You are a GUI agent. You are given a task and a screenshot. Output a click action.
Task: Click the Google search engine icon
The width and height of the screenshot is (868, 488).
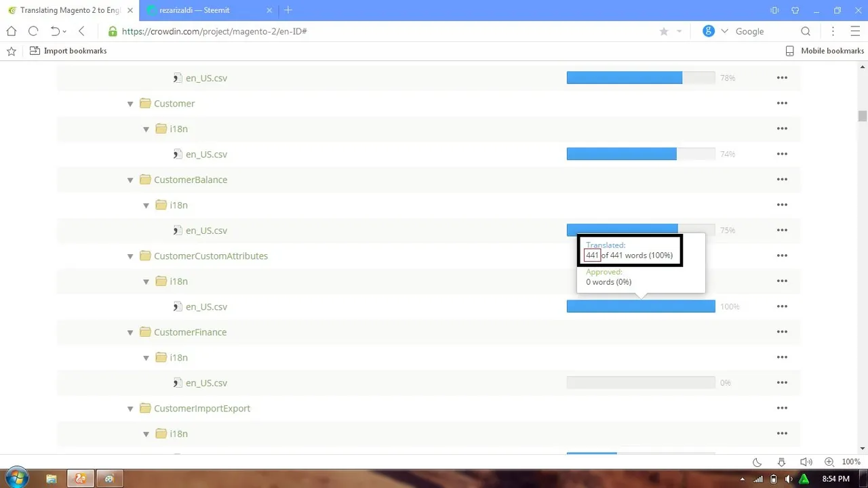[x=709, y=31]
